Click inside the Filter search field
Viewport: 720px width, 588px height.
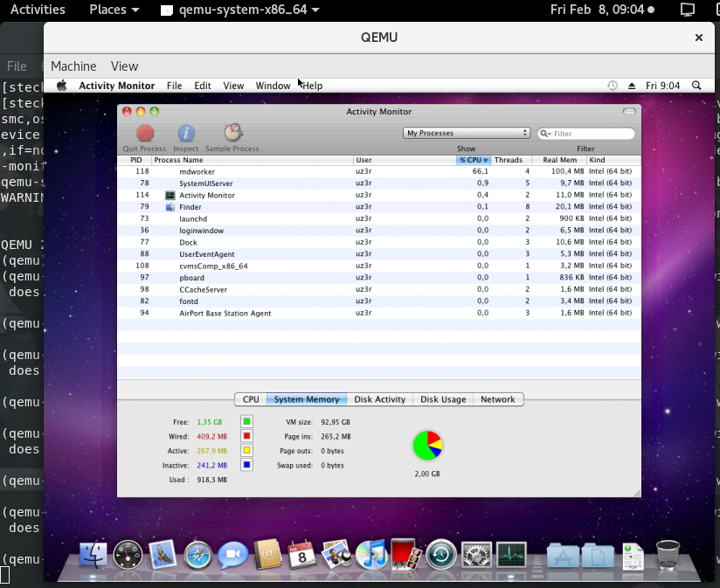(x=586, y=134)
